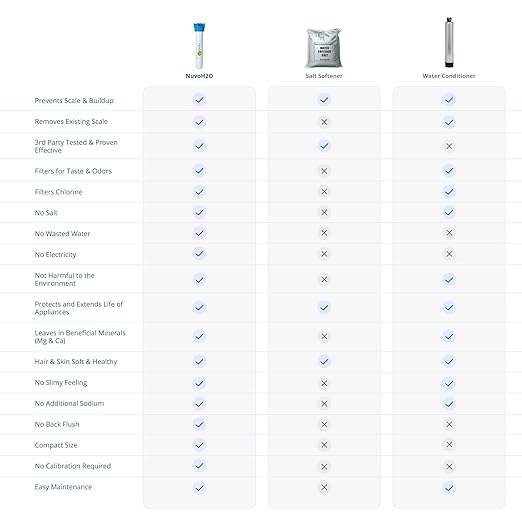Viewport: 522px width, 522px height.
Task: Click Salt Softener X for Filters Chlorine
Action: tap(324, 192)
